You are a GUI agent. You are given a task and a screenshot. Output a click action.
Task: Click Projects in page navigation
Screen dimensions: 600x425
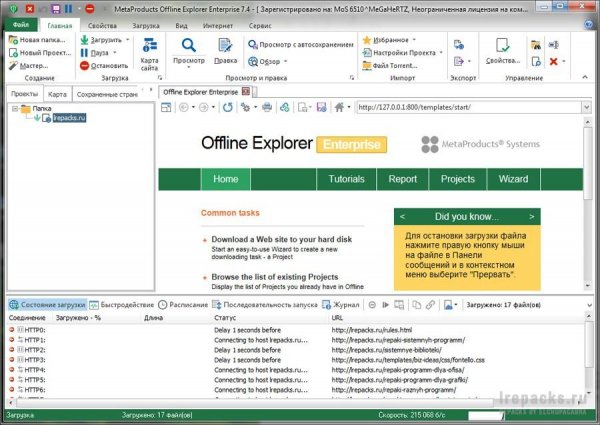coord(458,179)
